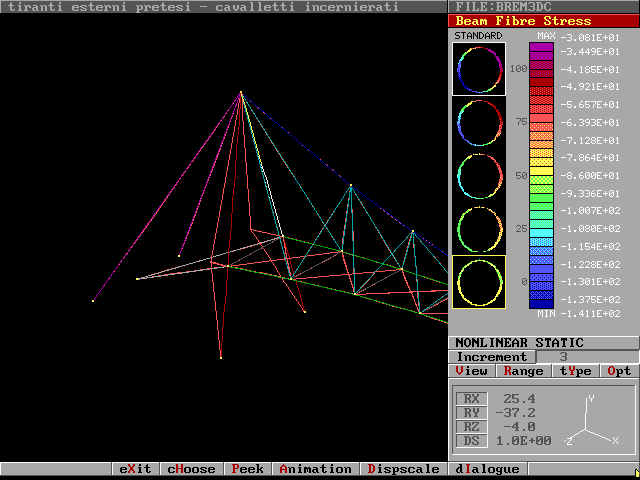Image resolution: width=640 pixels, height=480 pixels.
Task: Click the XYZ axis orientation icon
Action: (x=591, y=422)
